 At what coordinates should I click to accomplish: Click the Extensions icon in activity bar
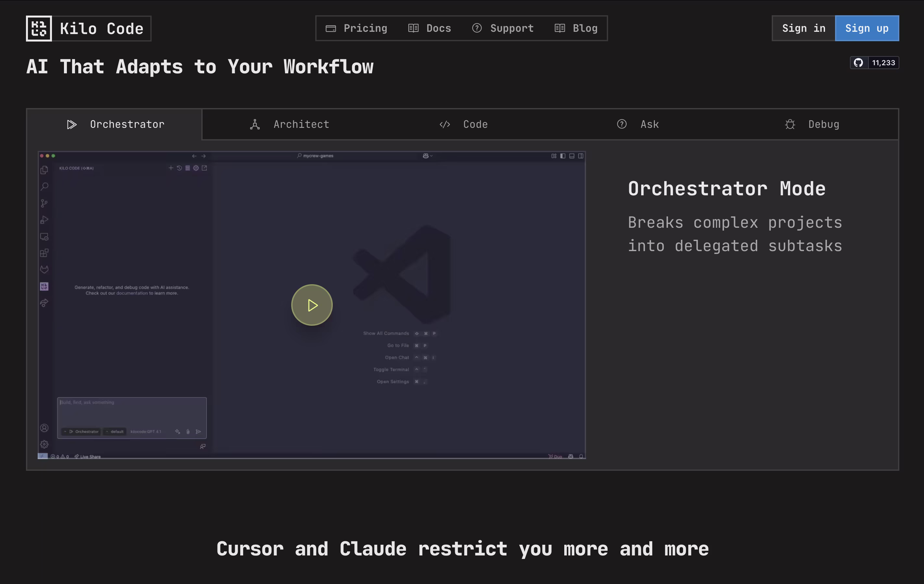[44, 253]
